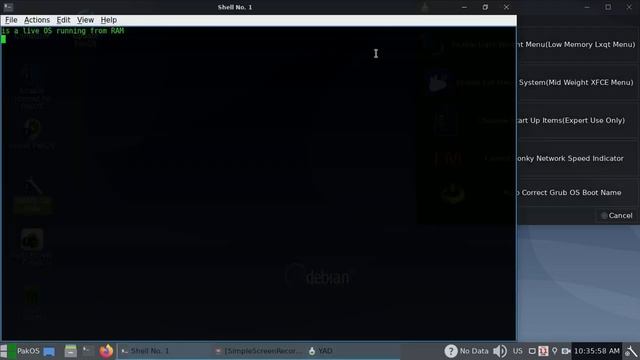Click the display tray icon
This screenshot has height=360, width=640.
pyautogui.click(x=532, y=351)
